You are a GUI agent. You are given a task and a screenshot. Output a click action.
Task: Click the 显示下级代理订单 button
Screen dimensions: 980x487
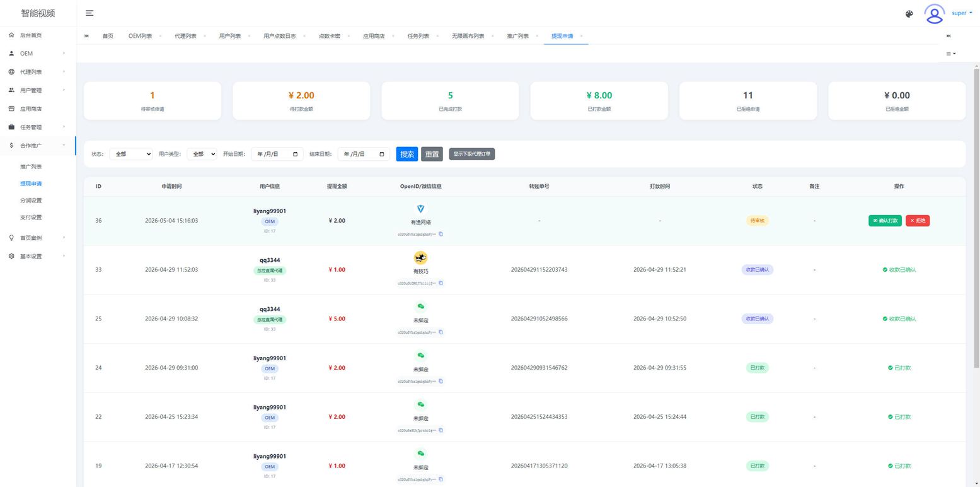click(x=471, y=154)
